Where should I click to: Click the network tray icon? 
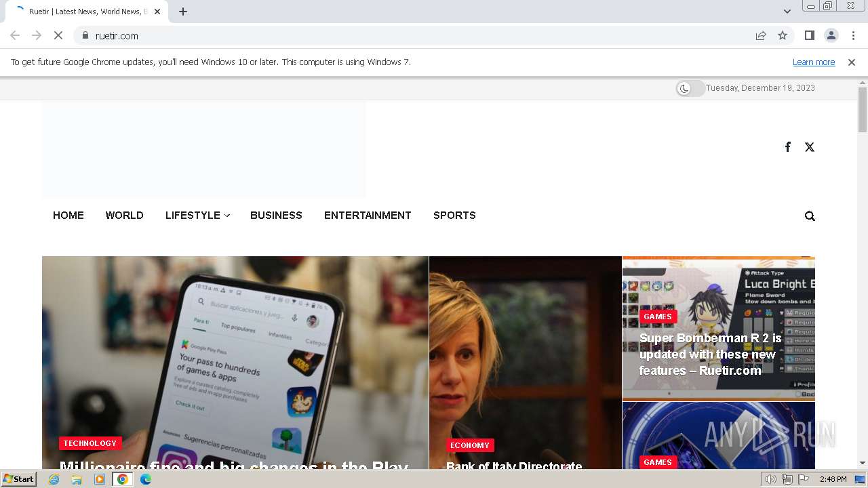(x=787, y=479)
